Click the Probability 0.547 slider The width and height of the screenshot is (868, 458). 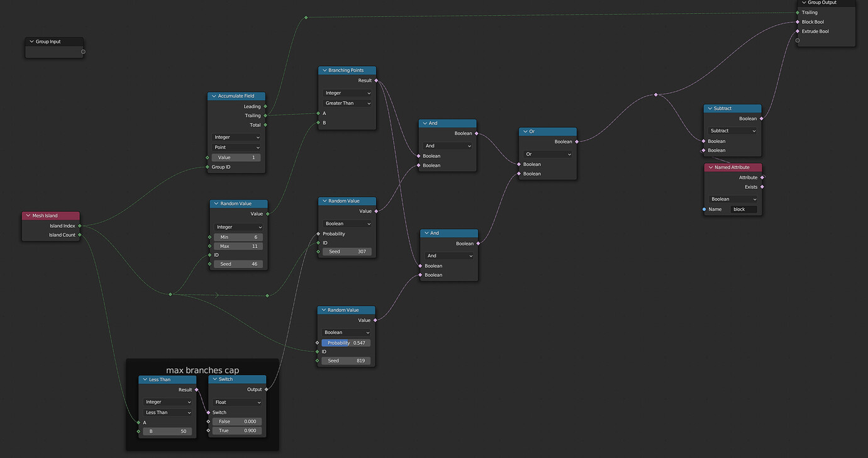346,343
